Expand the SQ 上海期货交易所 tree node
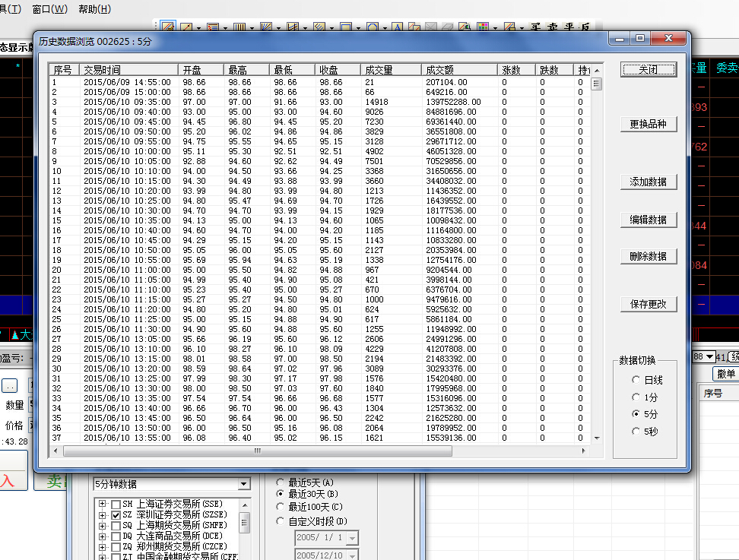Image resolution: width=739 pixels, height=560 pixels. click(103, 526)
